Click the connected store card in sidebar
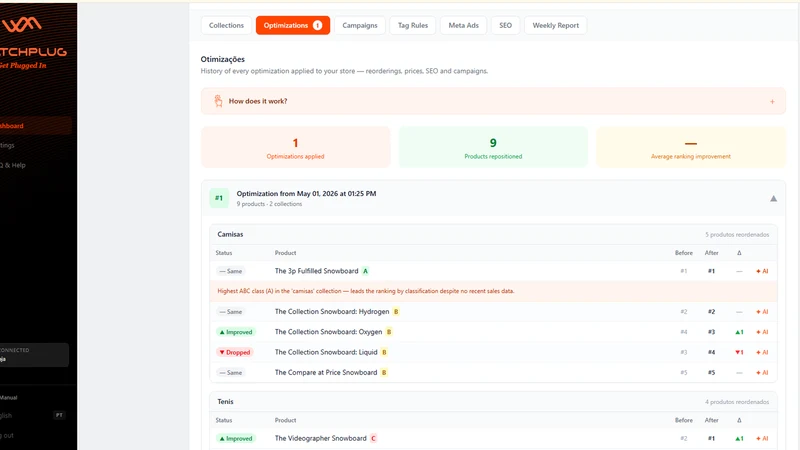 [x=34, y=355]
